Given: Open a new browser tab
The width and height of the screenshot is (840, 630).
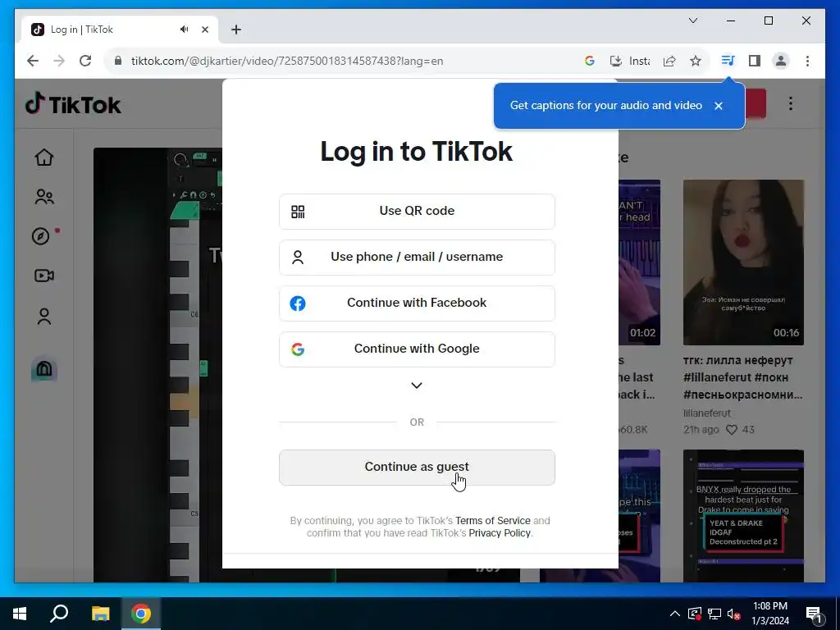Looking at the screenshot, I should (x=235, y=30).
